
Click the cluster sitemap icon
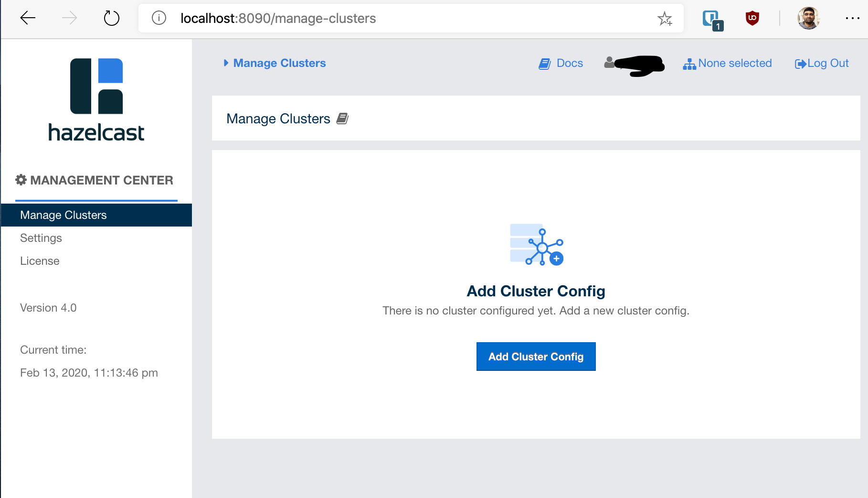[x=689, y=64]
